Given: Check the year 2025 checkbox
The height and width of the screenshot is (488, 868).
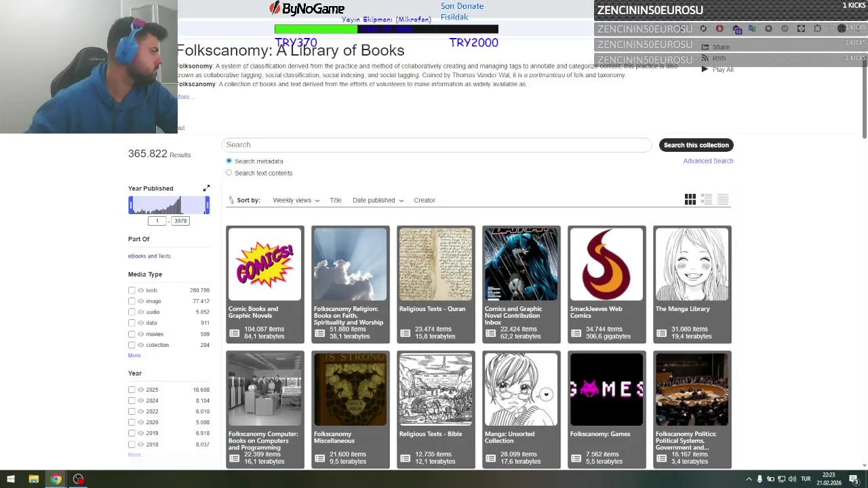Looking at the screenshot, I should point(132,390).
